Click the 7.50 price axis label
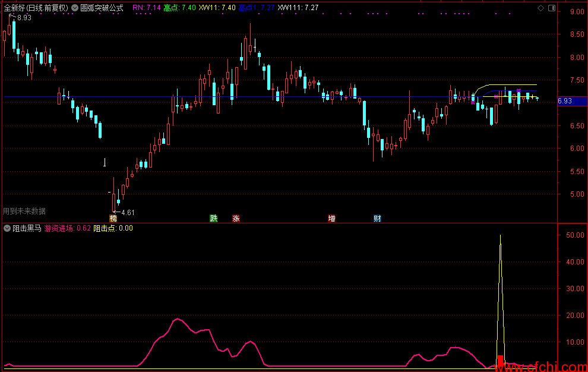 click(x=577, y=80)
